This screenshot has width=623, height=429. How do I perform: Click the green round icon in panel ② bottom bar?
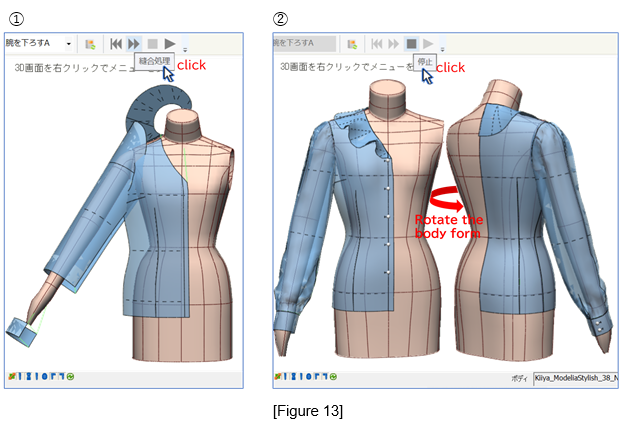[333, 376]
